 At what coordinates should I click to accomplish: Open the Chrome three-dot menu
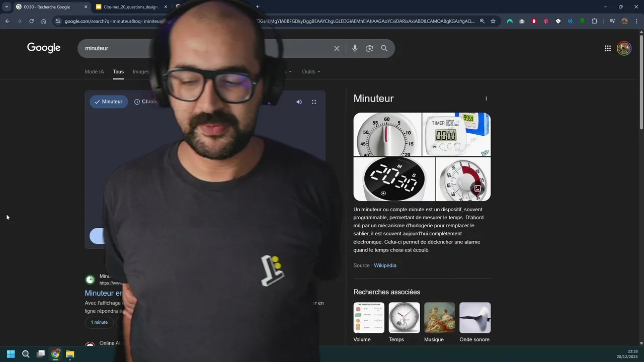pyautogui.click(x=636, y=21)
